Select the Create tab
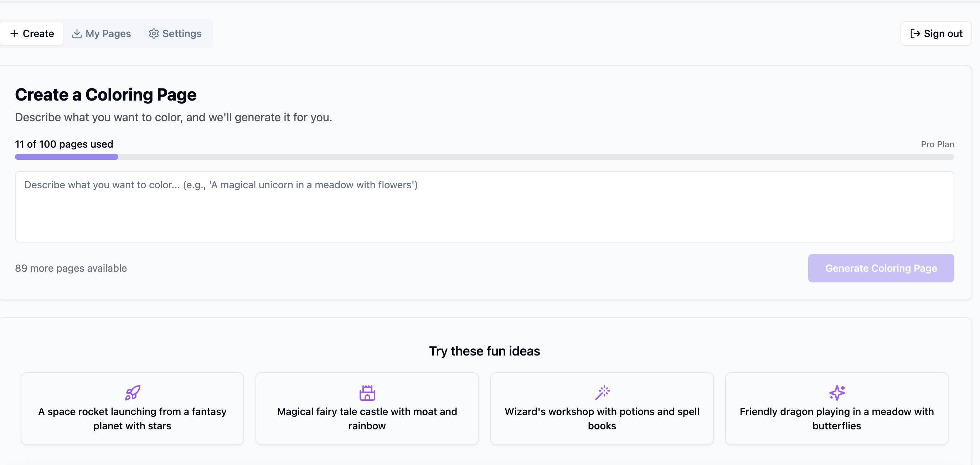Viewport: 980px width, 465px height. (32, 34)
